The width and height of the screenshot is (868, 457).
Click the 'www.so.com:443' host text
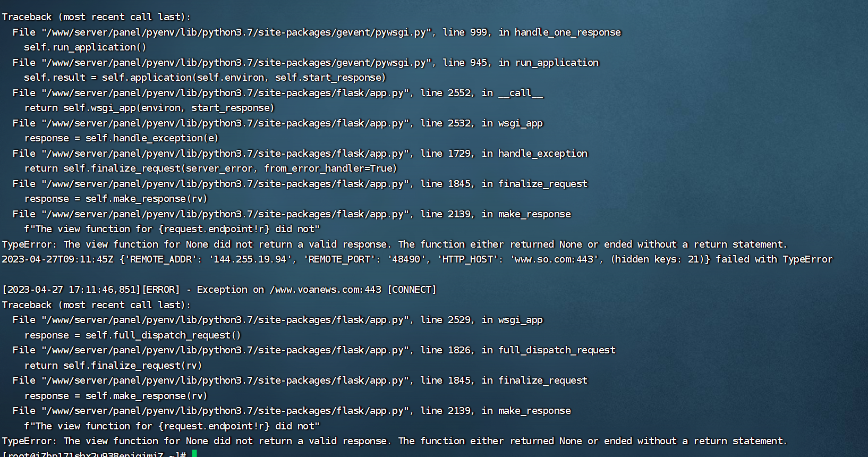(555, 259)
